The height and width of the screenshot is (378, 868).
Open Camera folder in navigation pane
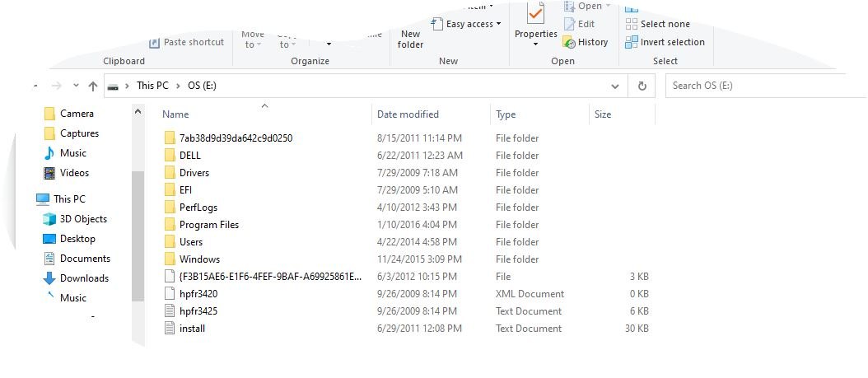pos(68,114)
